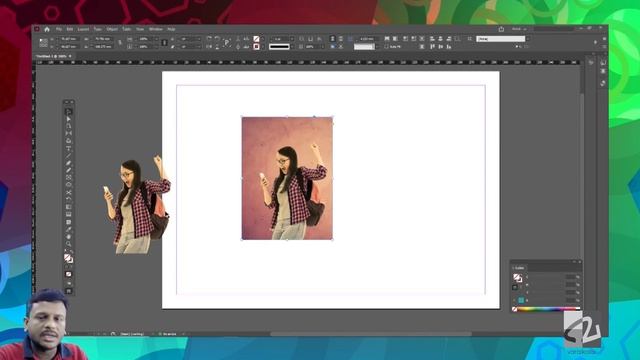
Task: Select the Line tool
Action: pyautogui.click(x=69, y=156)
